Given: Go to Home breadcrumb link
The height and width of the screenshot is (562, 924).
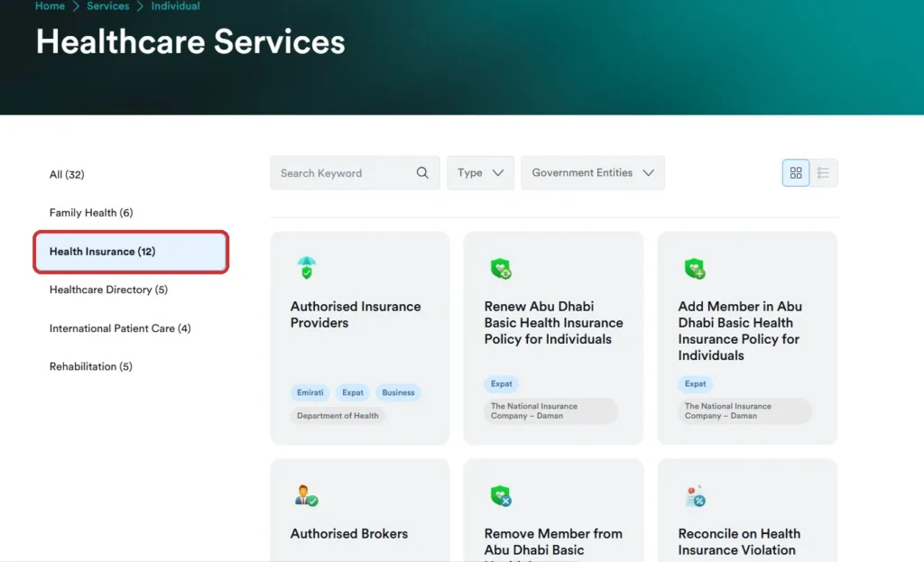Looking at the screenshot, I should point(51,6).
